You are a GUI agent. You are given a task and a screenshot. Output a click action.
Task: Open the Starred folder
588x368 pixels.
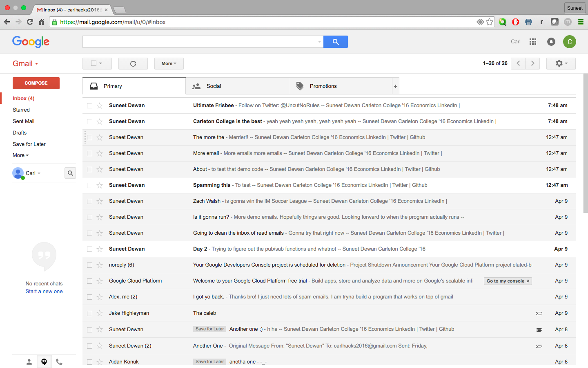point(21,110)
